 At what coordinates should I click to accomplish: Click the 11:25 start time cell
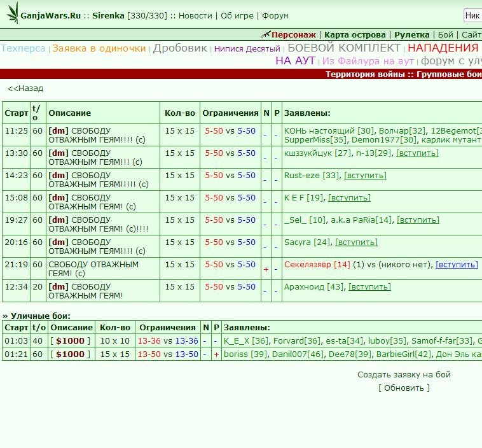pyautogui.click(x=17, y=135)
